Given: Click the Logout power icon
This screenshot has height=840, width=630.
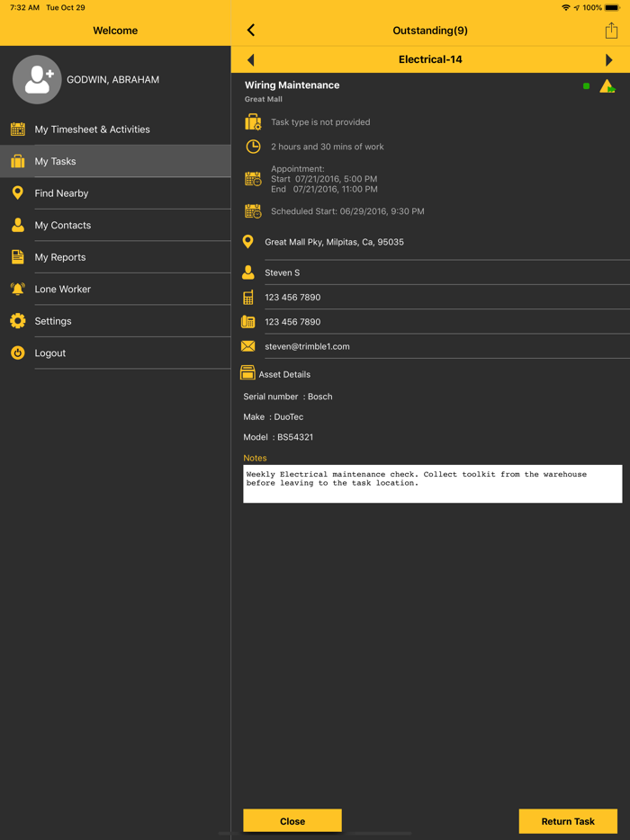Looking at the screenshot, I should (x=18, y=353).
